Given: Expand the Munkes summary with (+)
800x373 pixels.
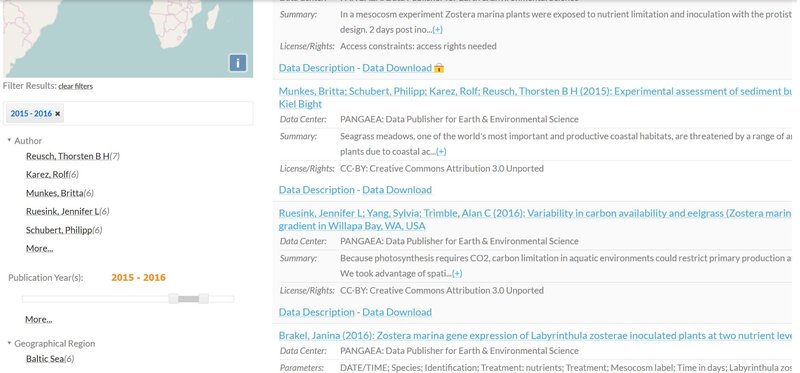Looking at the screenshot, I should coord(441,152).
